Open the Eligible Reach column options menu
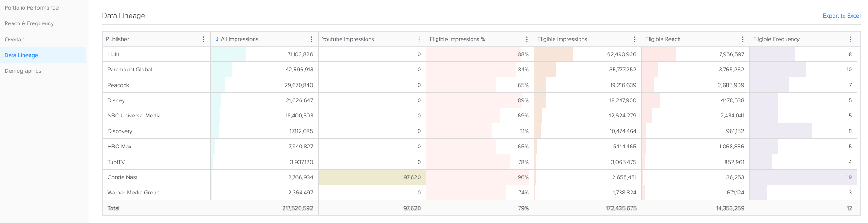This screenshot has width=868, height=223. (x=743, y=39)
